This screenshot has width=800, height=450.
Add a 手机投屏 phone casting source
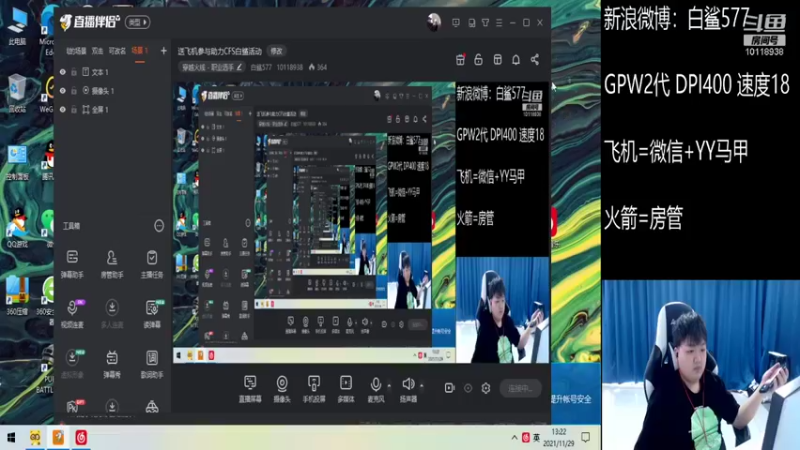click(x=314, y=389)
